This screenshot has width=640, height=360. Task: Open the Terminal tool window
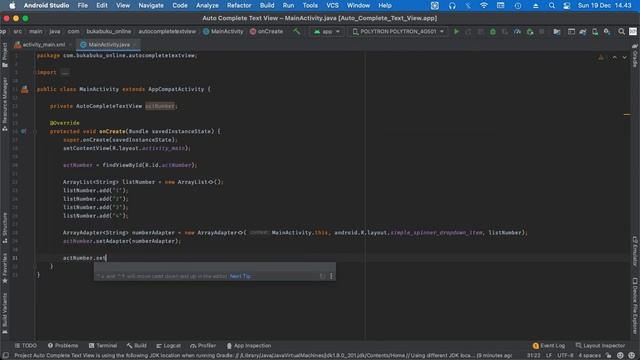[103, 346]
